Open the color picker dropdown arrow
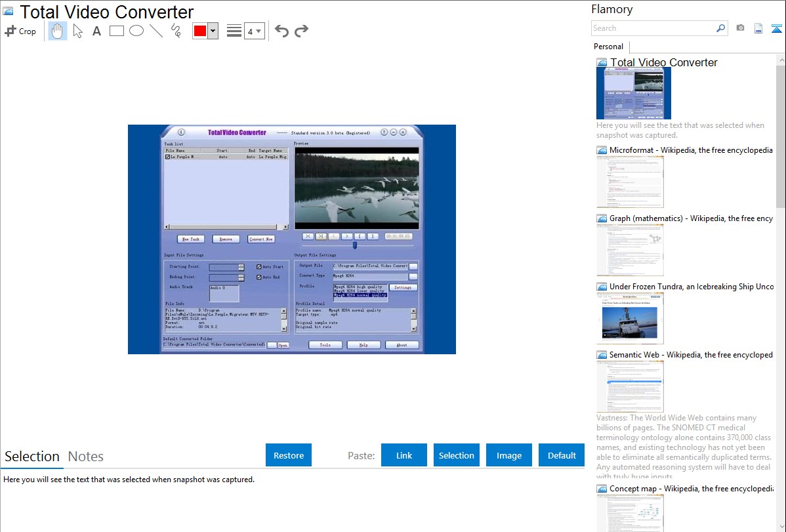Image resolution: width=786 pixels, height=532 pixels. (x=213, y=31)
